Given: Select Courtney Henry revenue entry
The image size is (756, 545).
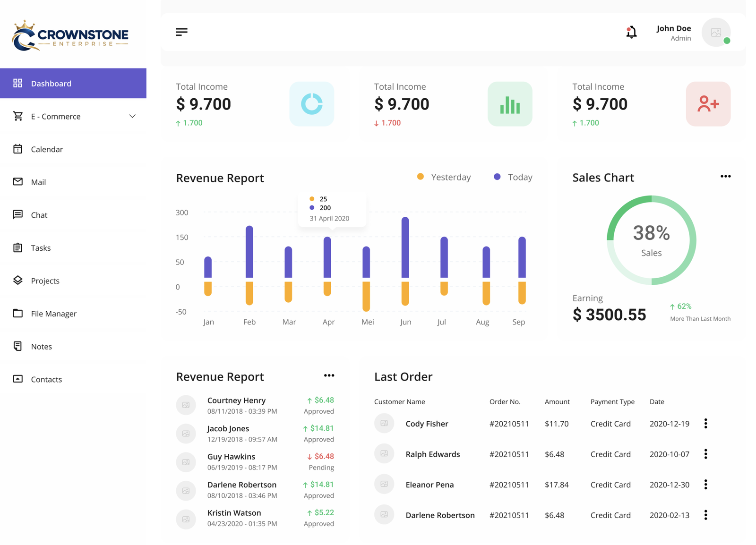Looking at the screenshot, I should click(255, 405).
